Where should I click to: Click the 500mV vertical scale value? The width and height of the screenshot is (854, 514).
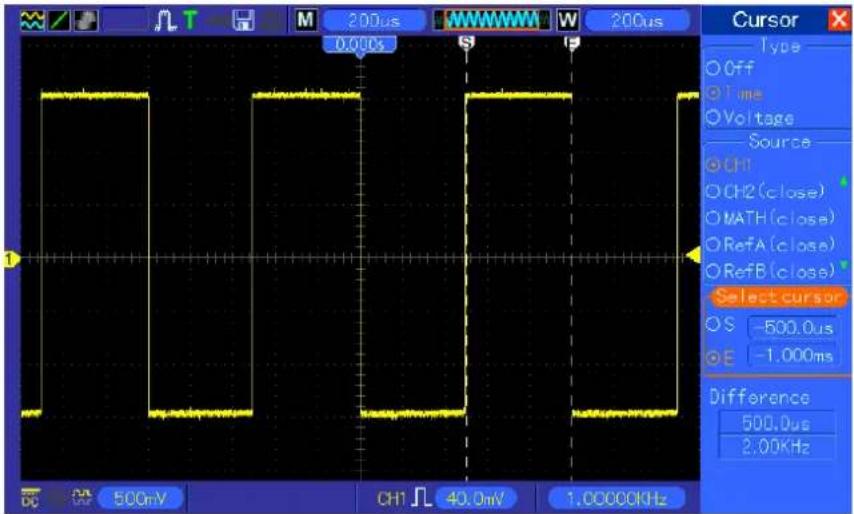click(x=140, y=498)
